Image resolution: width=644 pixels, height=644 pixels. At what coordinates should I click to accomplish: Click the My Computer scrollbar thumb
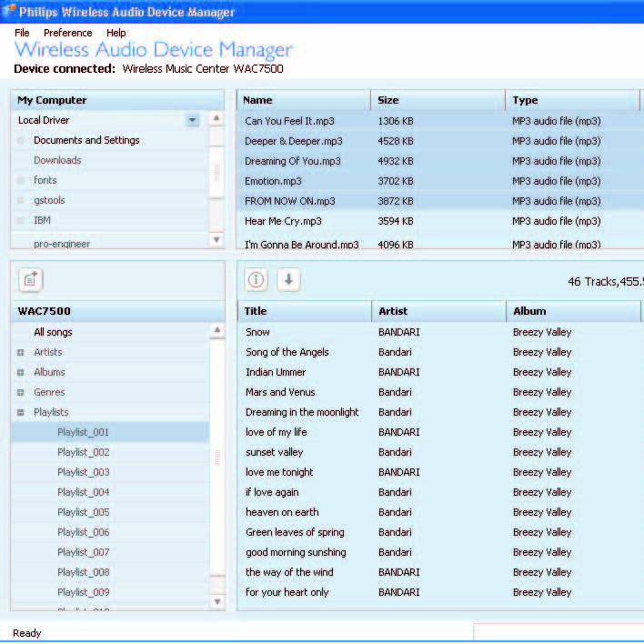(x=216, y=172)
